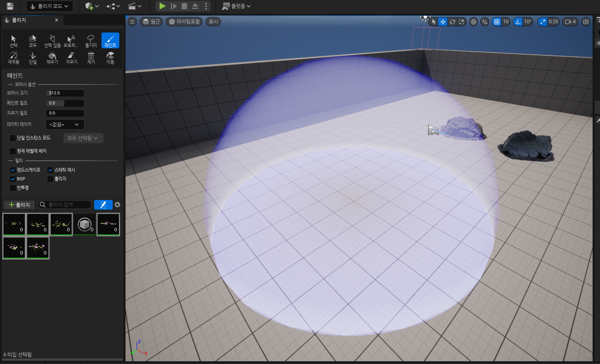Select the 선택 (Select) foliage tool
Image resolution: width=600 pixels, height=364 pixels.
click(x=14, y=41)
